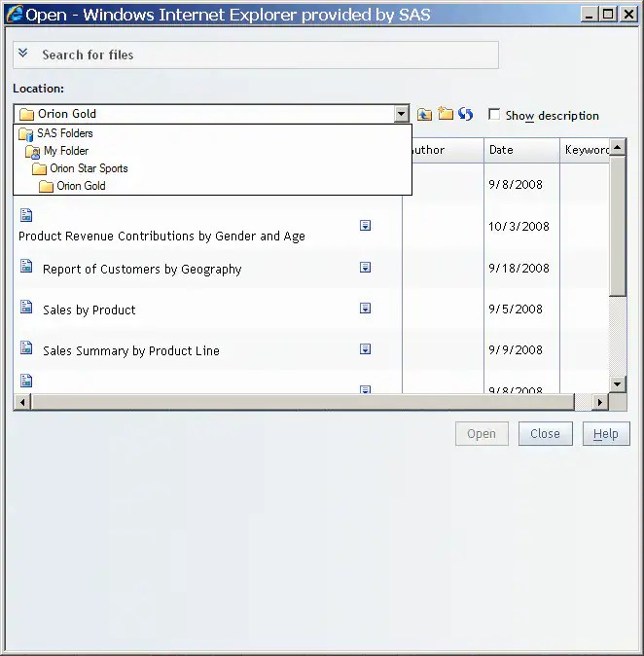Open actions menu for Report of Customers row

(365, 268)
